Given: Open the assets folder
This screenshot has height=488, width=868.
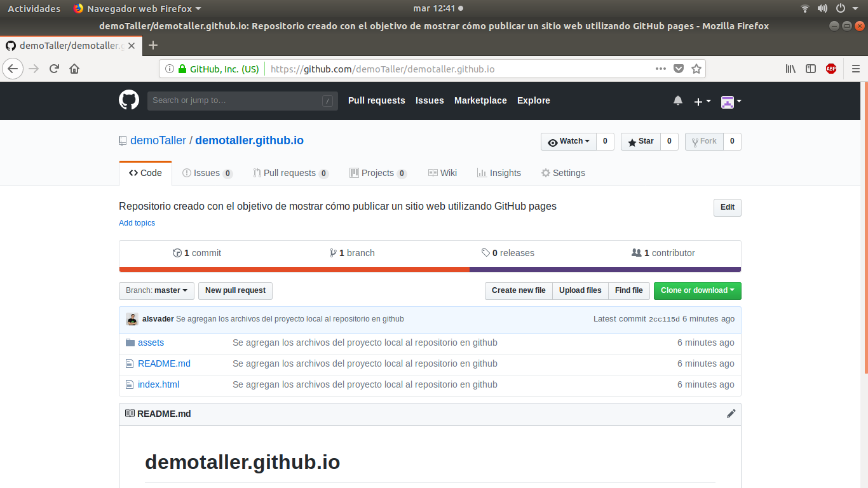Looking at the screenshot, I should (x=151, y=342).
